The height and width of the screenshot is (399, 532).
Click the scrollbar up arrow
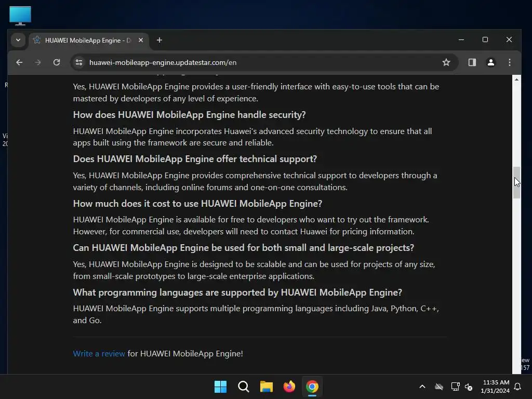point(516,79)
